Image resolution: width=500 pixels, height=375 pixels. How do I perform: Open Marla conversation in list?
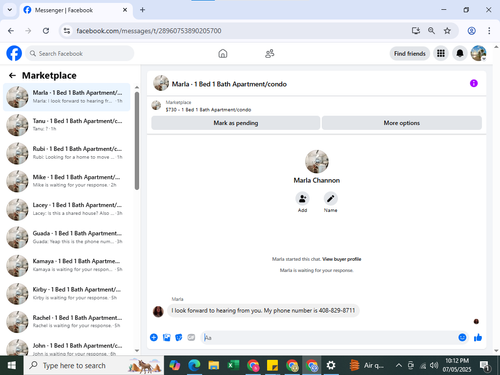click(x=67, y=97)
